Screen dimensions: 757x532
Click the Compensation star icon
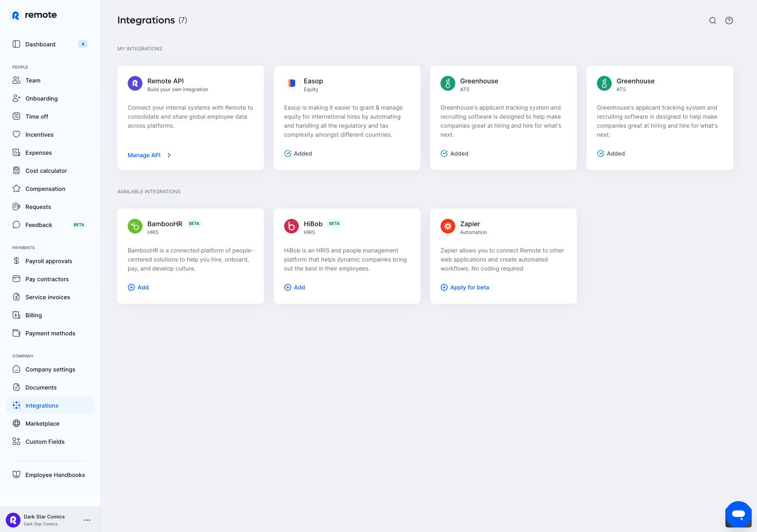click(x=16, y=188)
